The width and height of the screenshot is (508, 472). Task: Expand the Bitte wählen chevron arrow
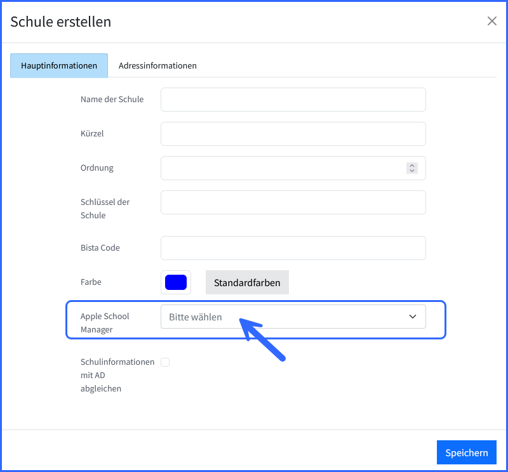[x=413, y=317]
